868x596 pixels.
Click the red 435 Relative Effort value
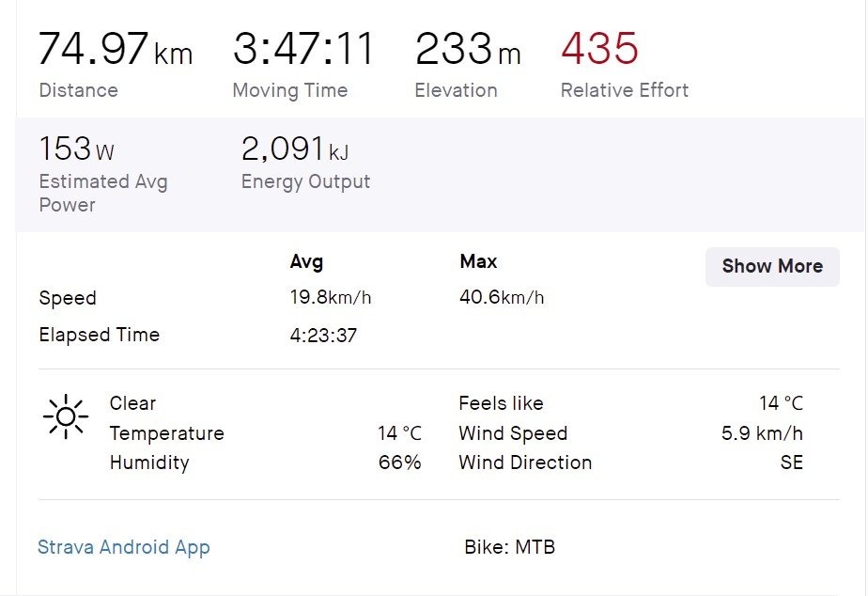click(x=599, y=49)
